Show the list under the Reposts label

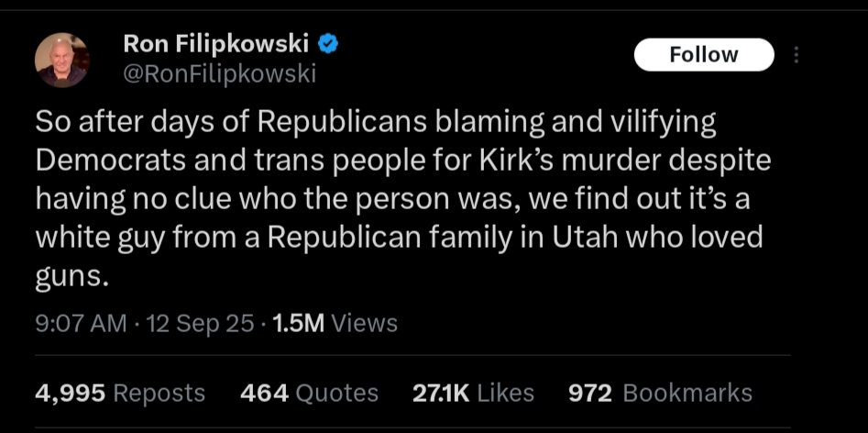[x=159, y=394]
